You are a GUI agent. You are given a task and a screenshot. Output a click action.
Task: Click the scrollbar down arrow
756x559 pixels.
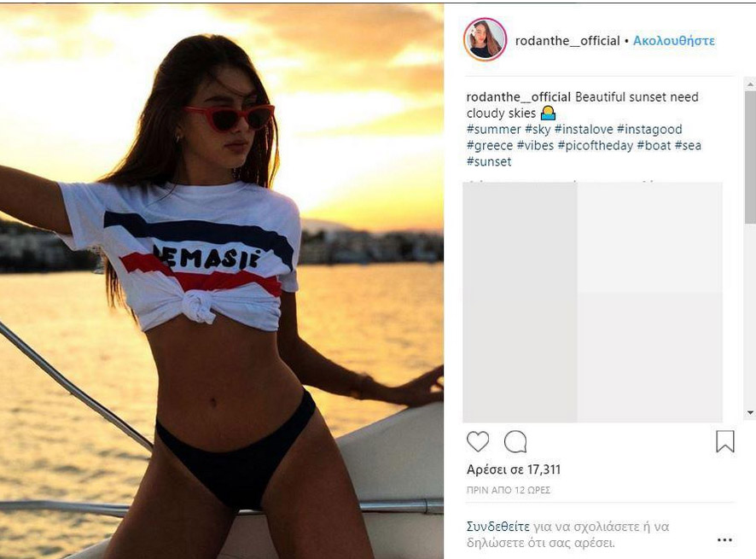pos(750,413)
